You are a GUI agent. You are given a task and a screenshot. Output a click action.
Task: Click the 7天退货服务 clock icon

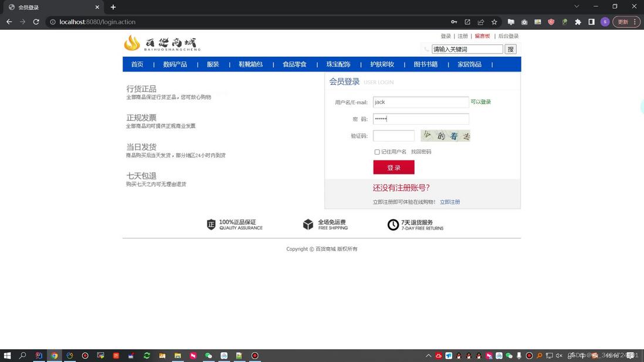(x=393, y=225)
